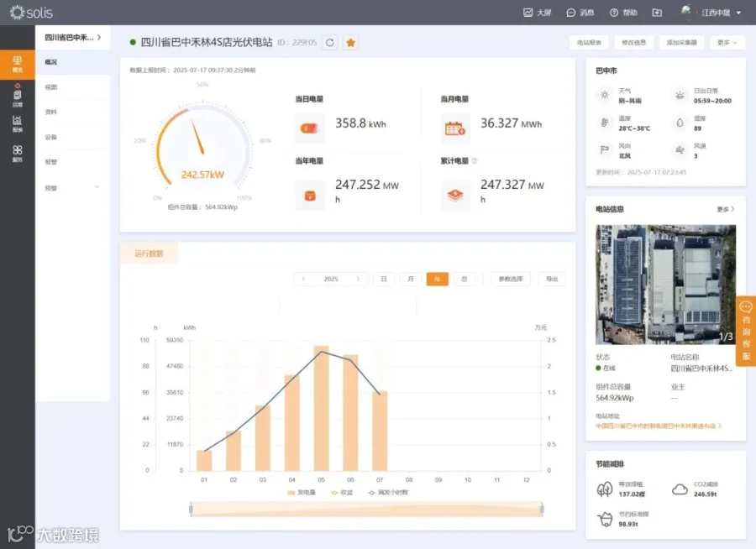Click the 导出 export button

[552, 279]
